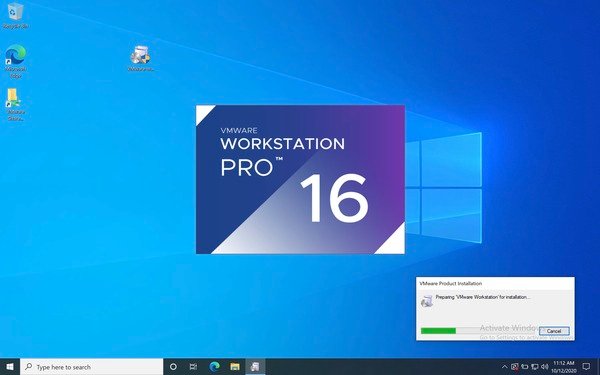Show hidden system tray icons
This screenshot has height=375, width=600.
click(x=504, y=367)
